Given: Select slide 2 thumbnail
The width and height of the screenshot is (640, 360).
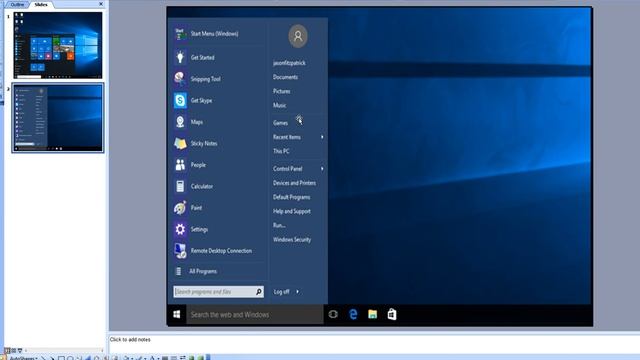Looking at the screenshot, I should click(x=58, y=118).
